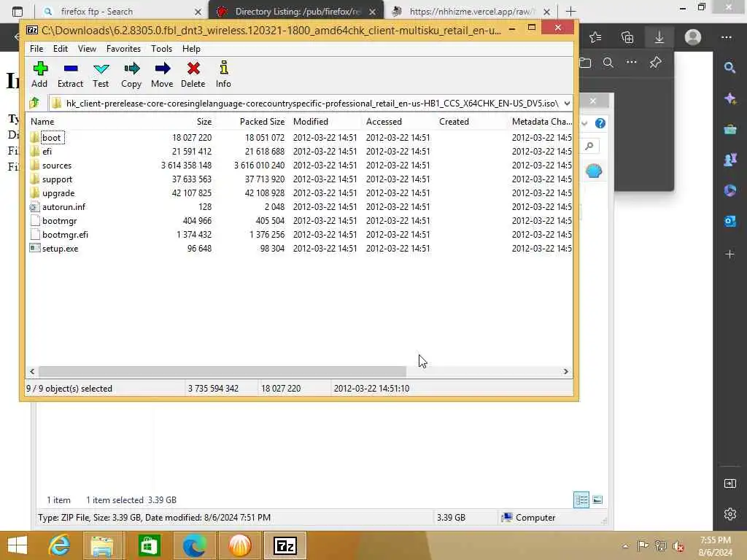Open Edge sidebar Outlook icon

729,221
